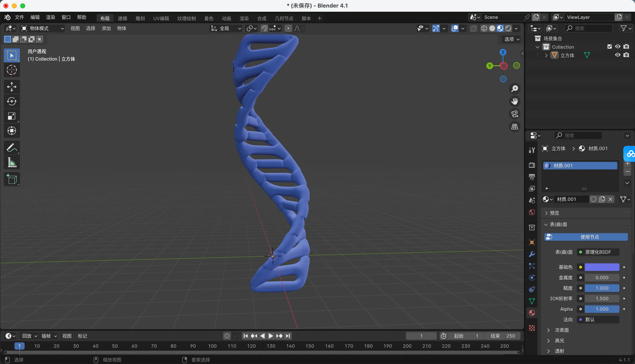Activate the Annotate pencil tool
The height and width of the screenshot is (364, 635).
(12, 147)
